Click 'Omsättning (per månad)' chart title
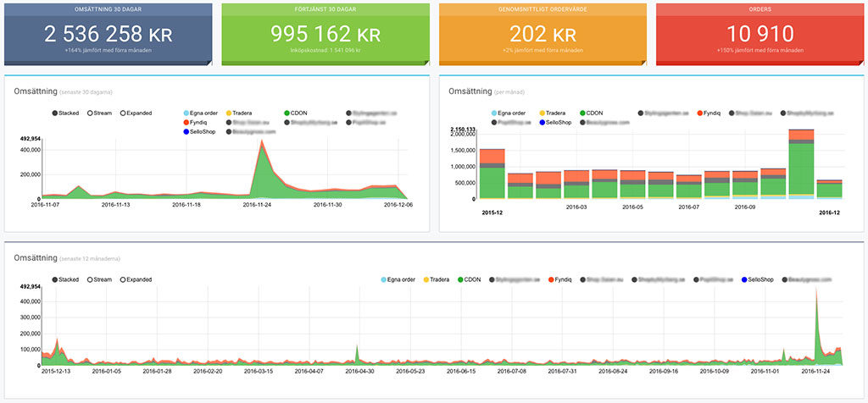 point(487,91)
